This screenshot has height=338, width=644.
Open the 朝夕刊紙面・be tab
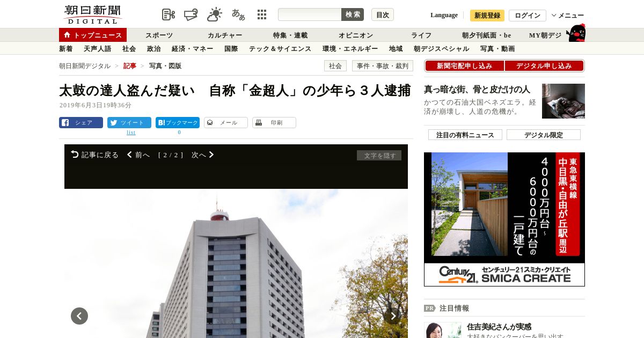point(487,35)
